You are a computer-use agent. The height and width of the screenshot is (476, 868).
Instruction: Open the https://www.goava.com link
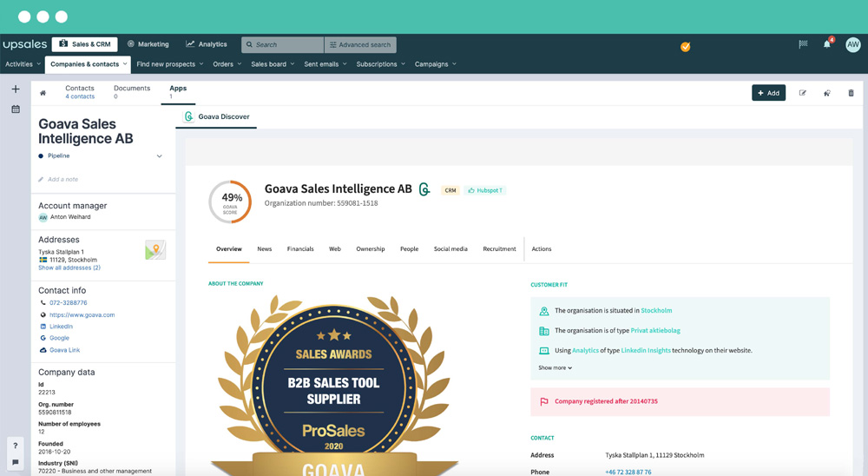pos(82,314)
